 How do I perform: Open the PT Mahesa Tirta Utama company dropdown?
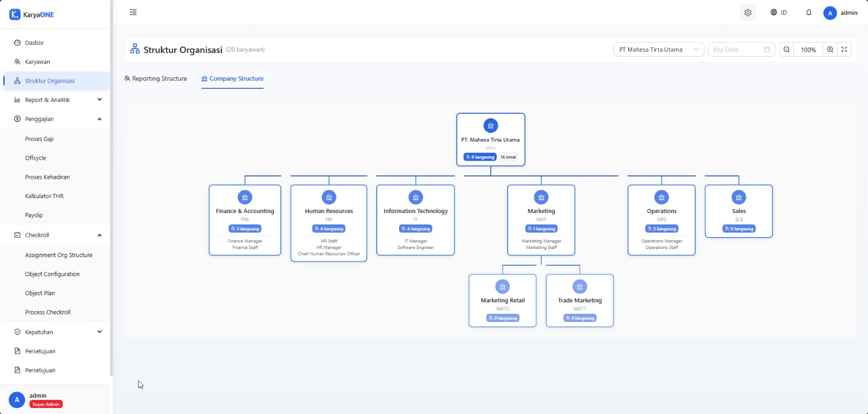[x=659, y=50]
